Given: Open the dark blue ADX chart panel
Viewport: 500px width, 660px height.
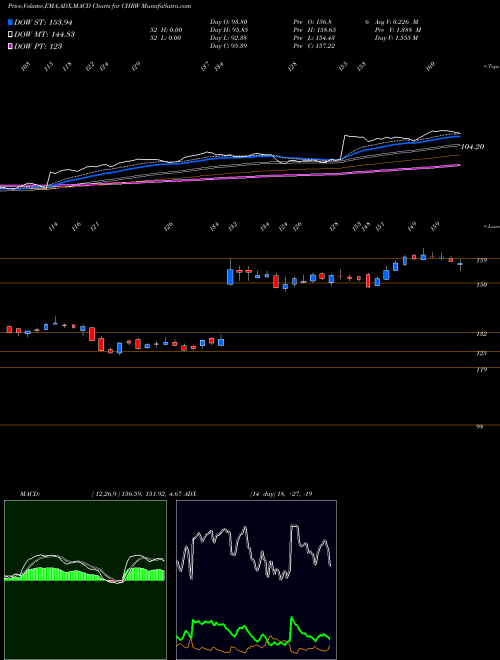Looking at the screenshot, I should (x=256, y=580).
